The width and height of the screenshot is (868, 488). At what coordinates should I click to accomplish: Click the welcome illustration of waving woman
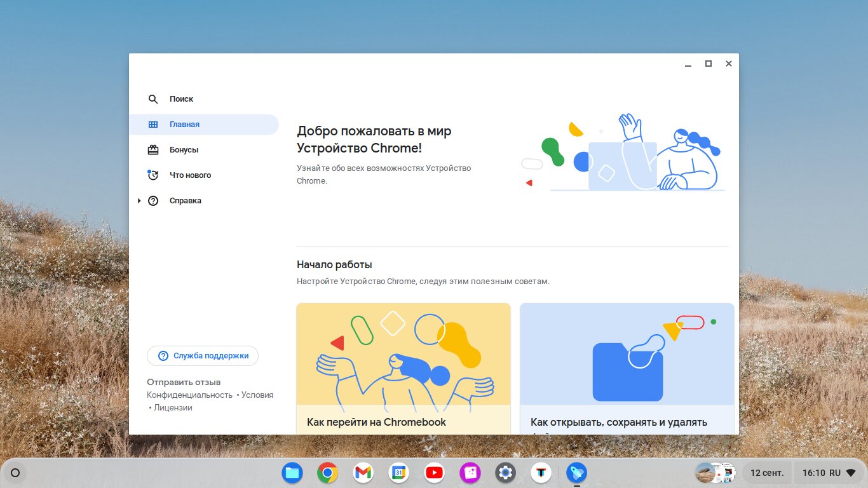coord(623,152)
